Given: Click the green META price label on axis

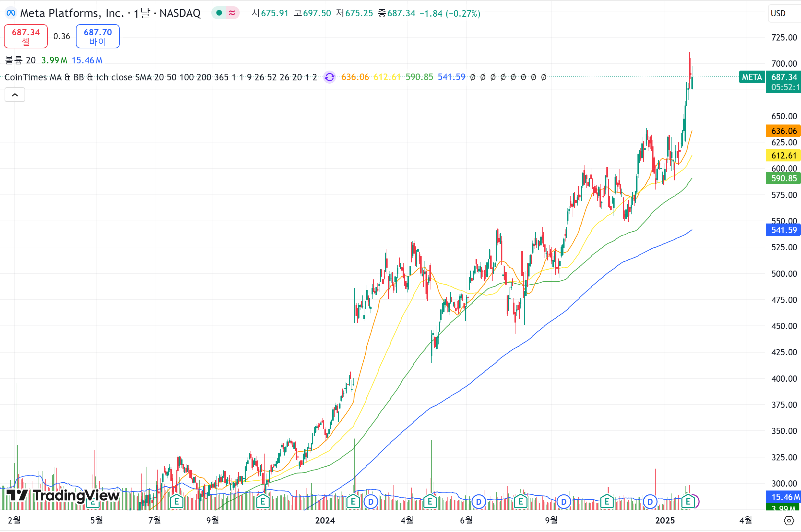Looking at the screenshot, I should click(x=751, y=77).
